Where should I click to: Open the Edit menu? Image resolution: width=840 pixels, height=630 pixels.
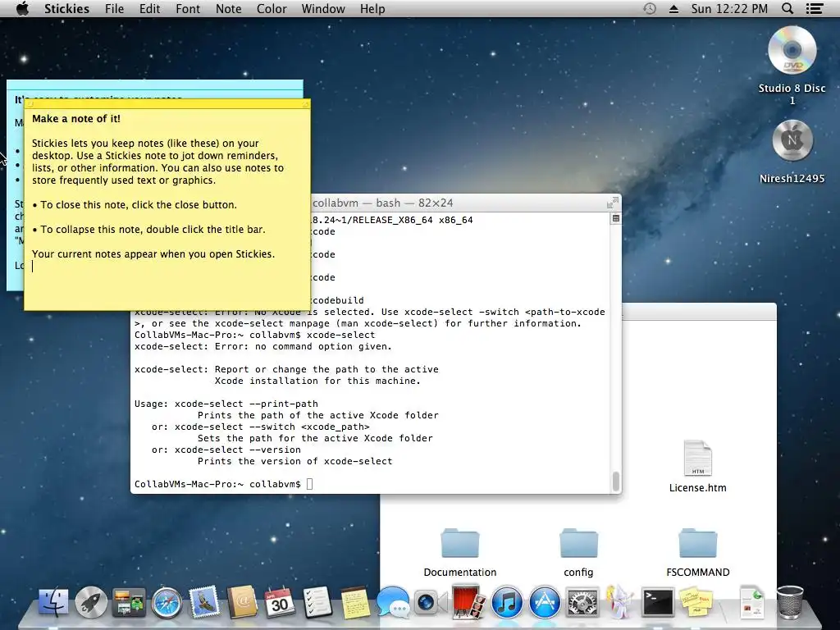coord(149,8)
